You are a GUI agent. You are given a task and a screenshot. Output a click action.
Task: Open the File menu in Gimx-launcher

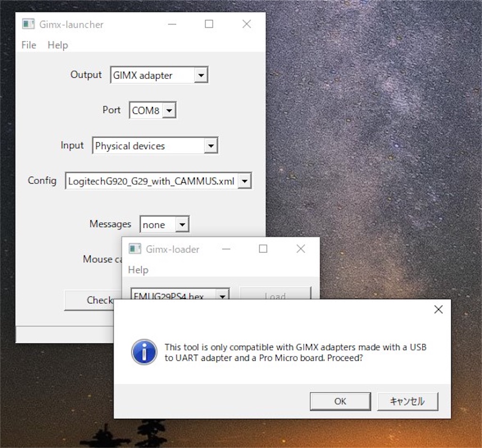[x=29, y=45]
